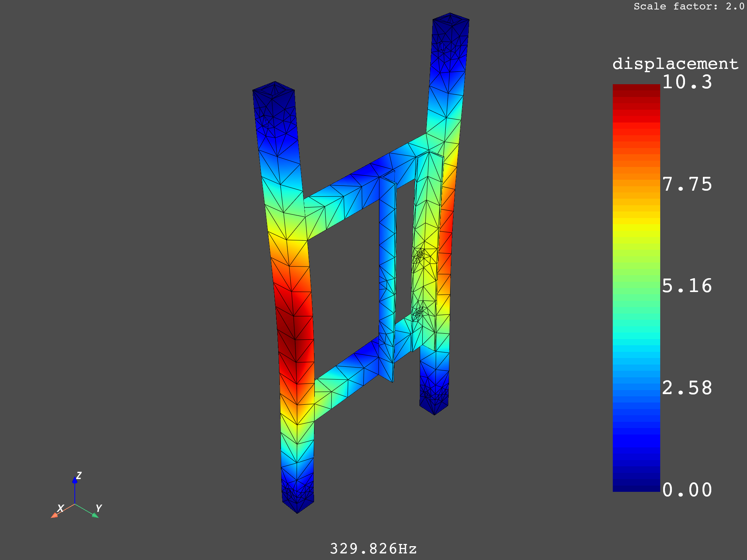
Task: Click the blue Z axis arrow
Action: click(75, 490)
